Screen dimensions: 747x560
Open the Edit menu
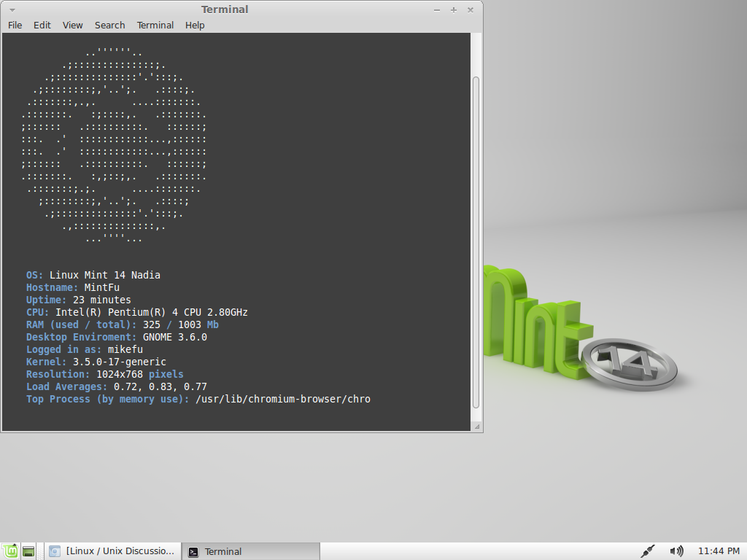(42, 25)
